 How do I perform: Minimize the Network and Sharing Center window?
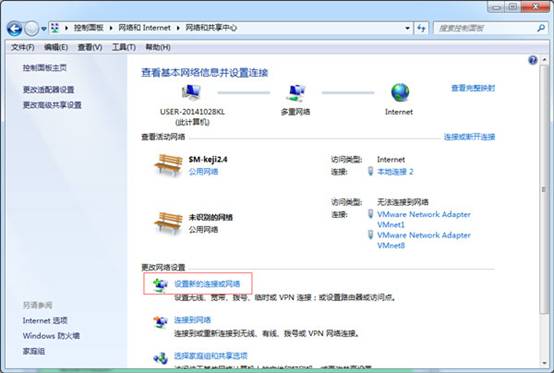tap(496, 7)
